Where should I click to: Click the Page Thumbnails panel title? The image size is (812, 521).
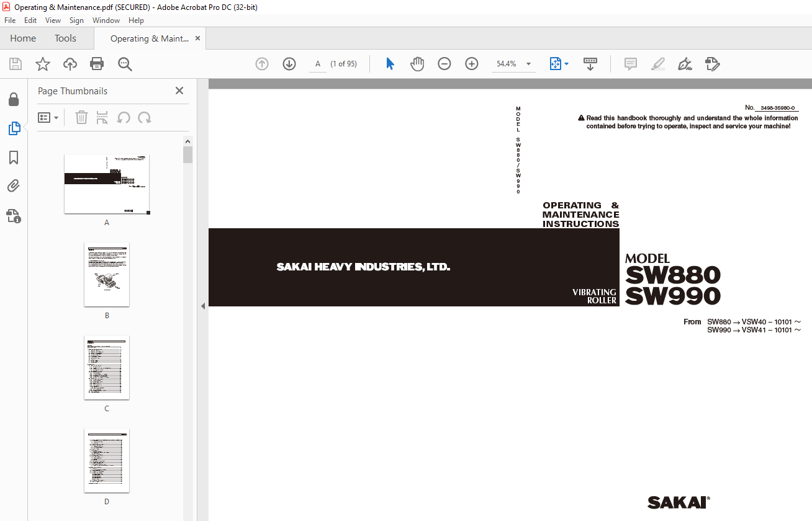click(73, 91)
